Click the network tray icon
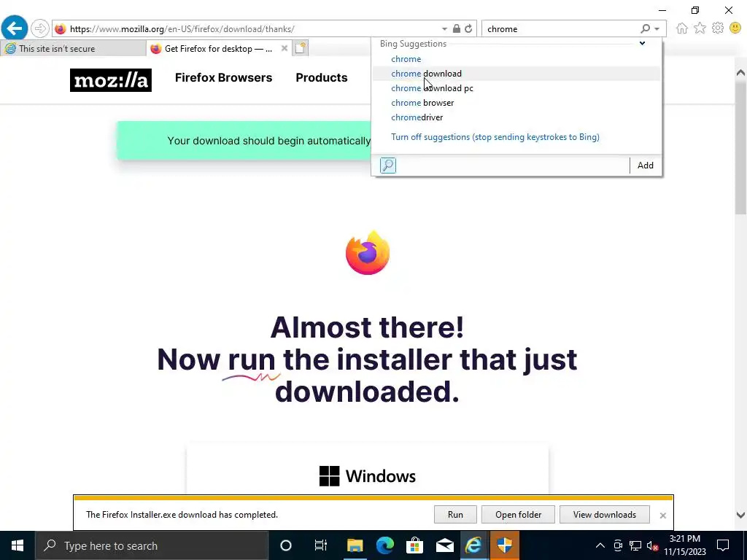 [x=635, y=545]
